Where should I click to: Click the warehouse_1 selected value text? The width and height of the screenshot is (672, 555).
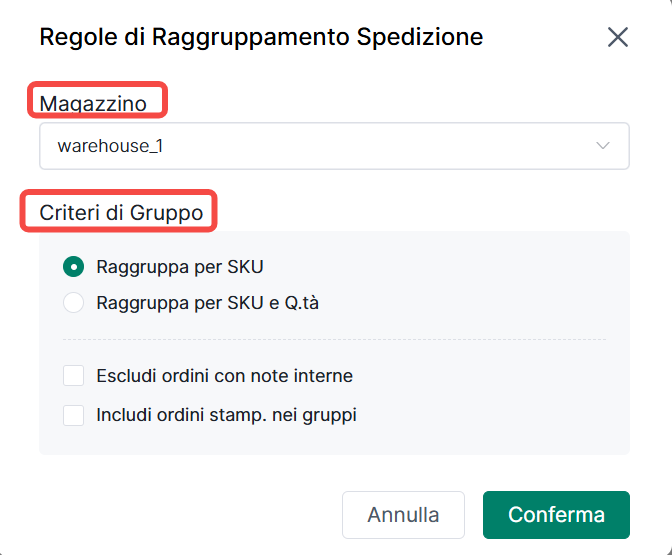pyautogui.click(x=110, y=146)
